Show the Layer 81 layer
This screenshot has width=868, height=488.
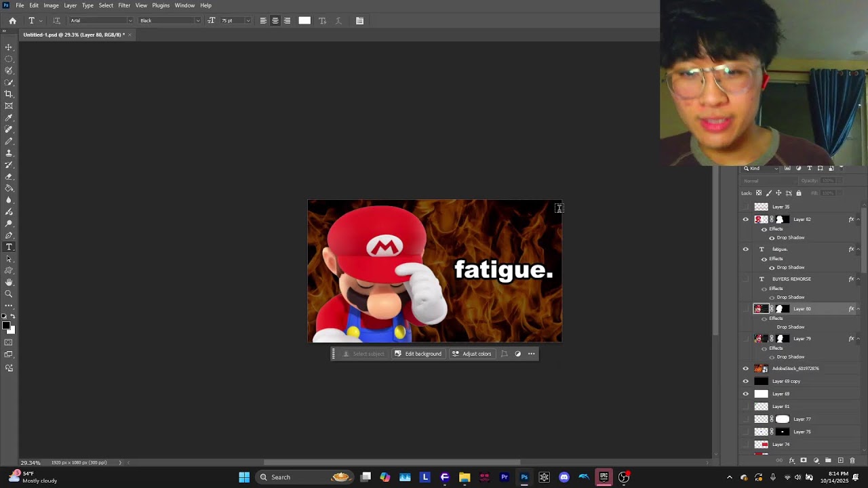click(746, 407)
